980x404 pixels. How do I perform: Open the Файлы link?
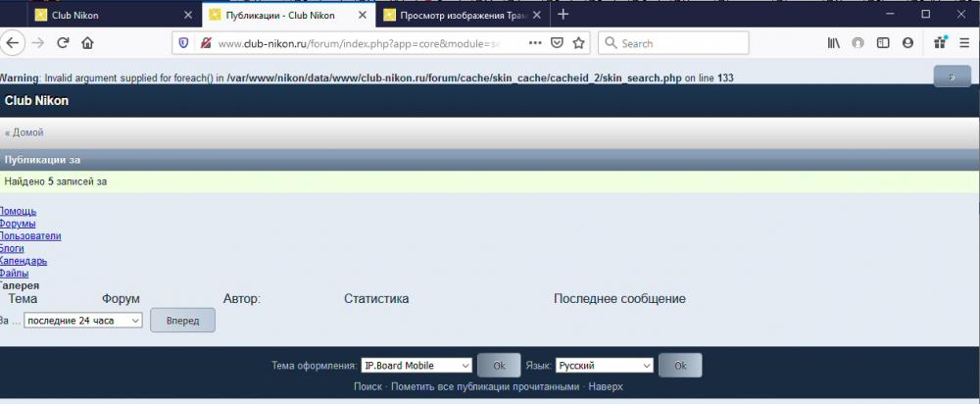pos(14,274)
